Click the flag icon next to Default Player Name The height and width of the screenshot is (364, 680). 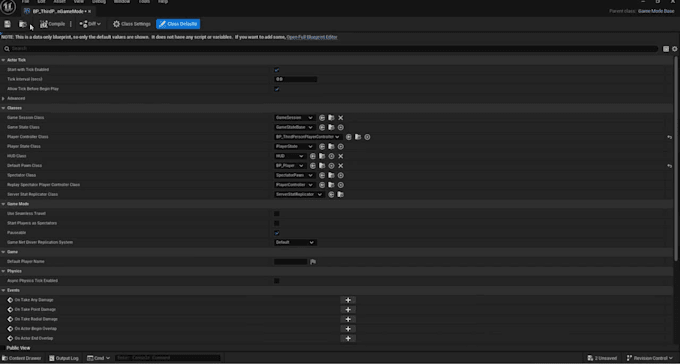click(x=313, y=262)
